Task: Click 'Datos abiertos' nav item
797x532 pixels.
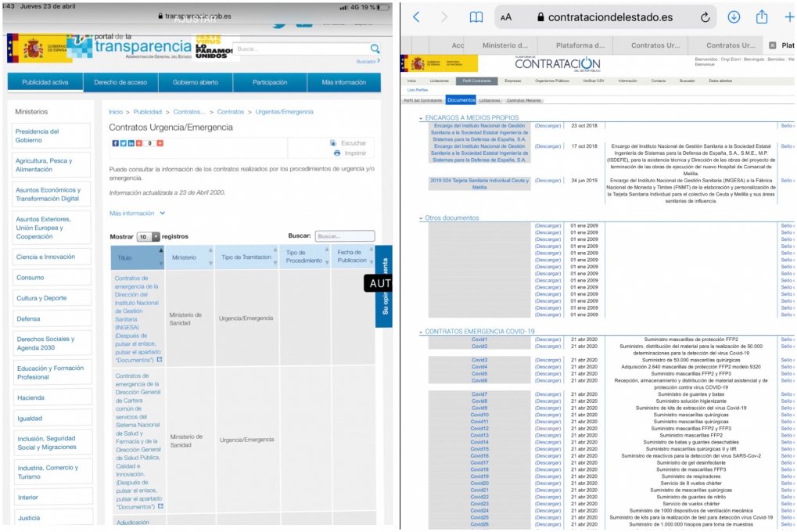Action: pyautogui.click(x=720, y=81)
